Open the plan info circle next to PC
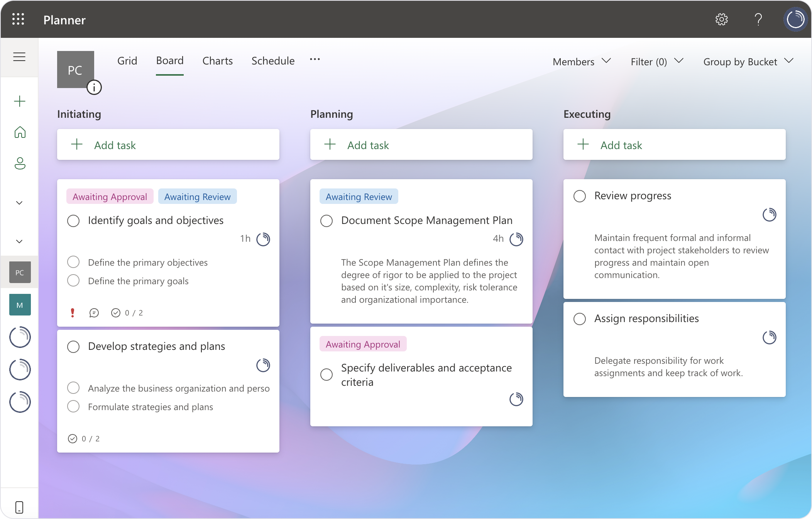This screenshot has width=812, height=519. pos(94,87)
